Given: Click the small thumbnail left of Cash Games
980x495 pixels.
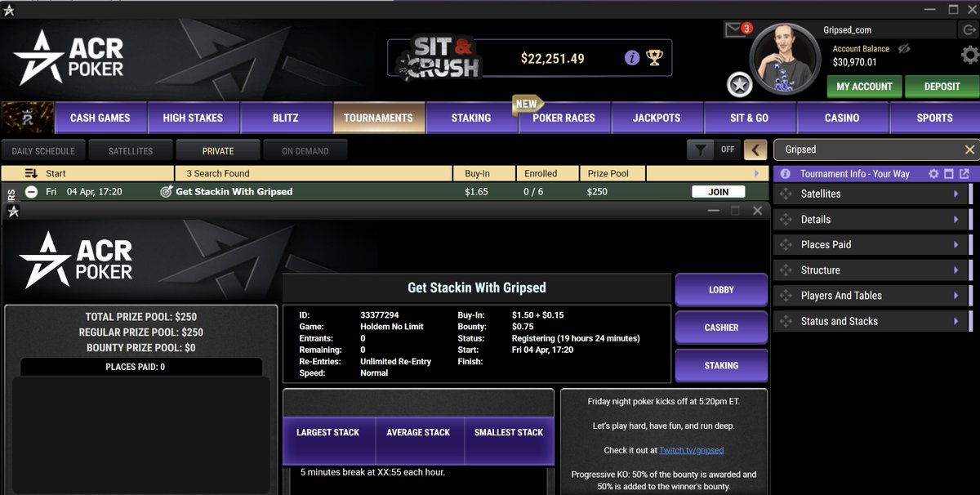Looking at the screenshot, I should [28, 118].
